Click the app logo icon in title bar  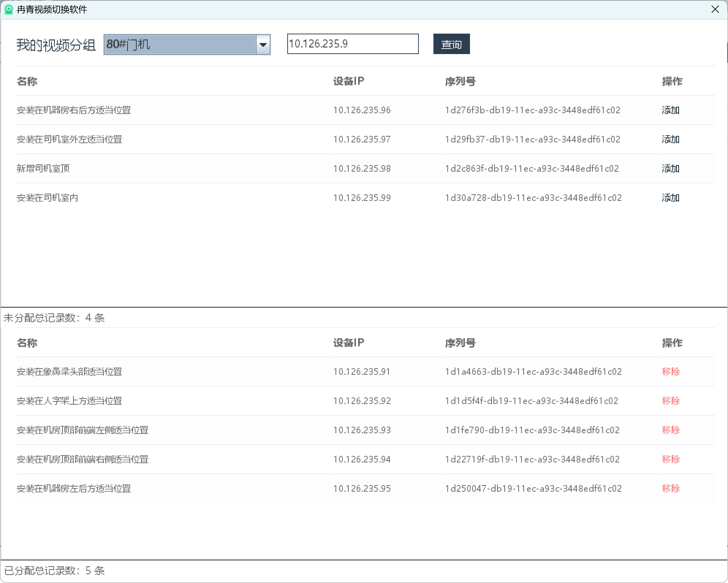(x=8, y=9)
